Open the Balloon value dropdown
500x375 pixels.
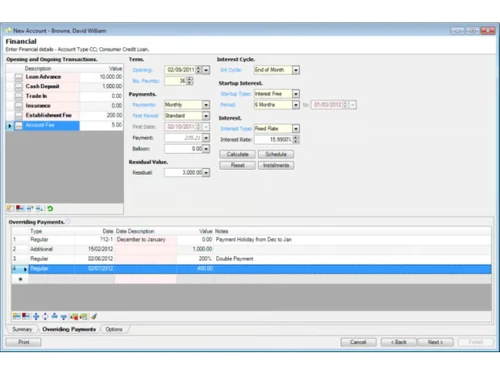pos(206,149)
